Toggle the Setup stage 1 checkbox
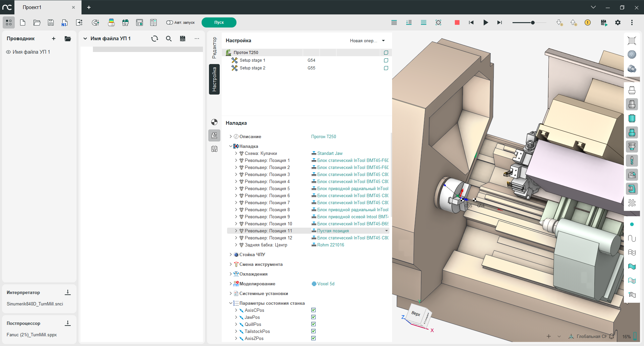The image size is (644, 346). click(x=386, y=60)
